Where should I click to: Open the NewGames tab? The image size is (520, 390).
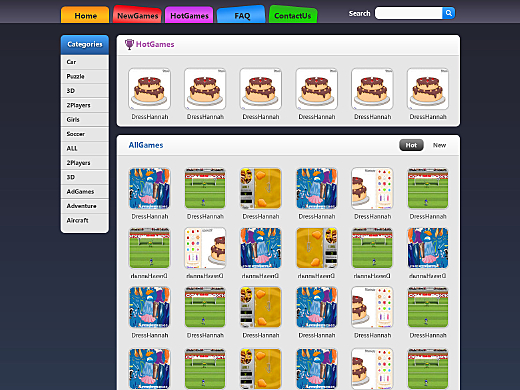click(137, 15)
